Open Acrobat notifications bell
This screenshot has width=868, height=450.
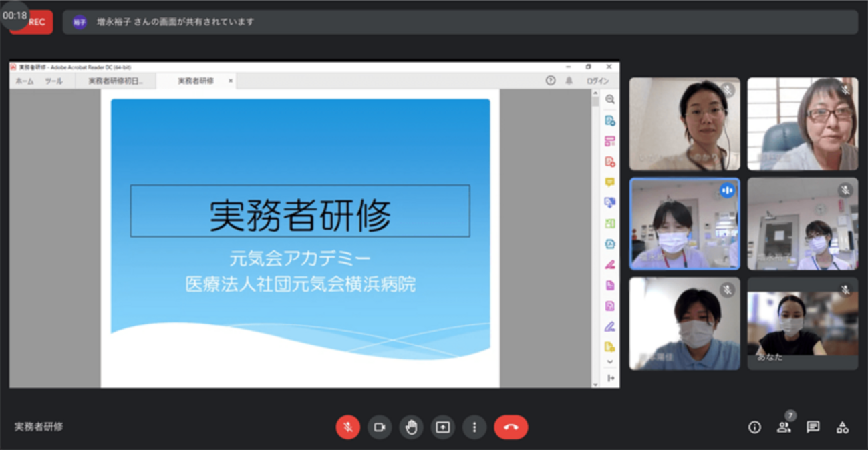[569, 81]
